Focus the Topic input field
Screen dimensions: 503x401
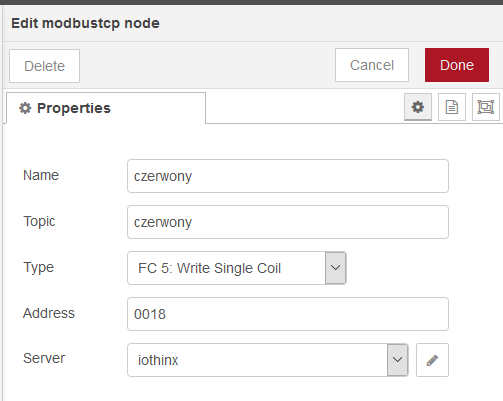tap(288, 222)
